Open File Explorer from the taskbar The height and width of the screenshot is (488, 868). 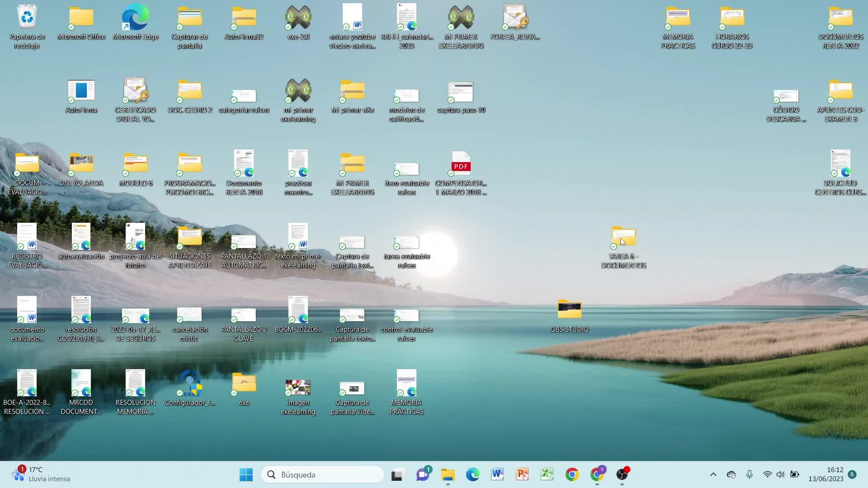pos(448,474)
